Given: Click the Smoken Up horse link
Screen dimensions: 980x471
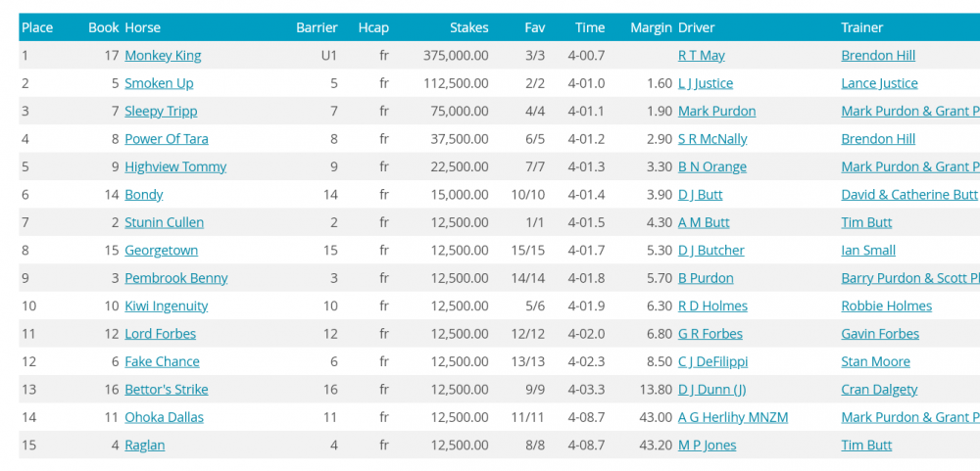Looking at the screenshot, I should pyautogui.click(x=159, y=83).
